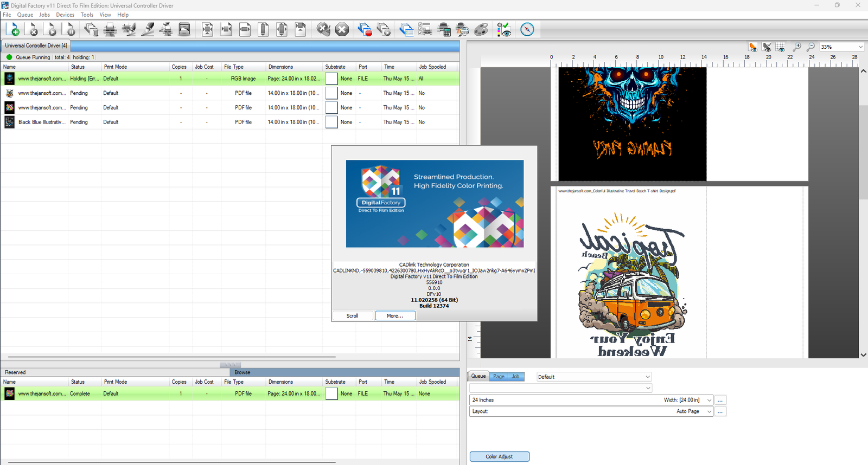Click preview scrollbar down arrow
This screenshot has height=465, width=868.
863,354
